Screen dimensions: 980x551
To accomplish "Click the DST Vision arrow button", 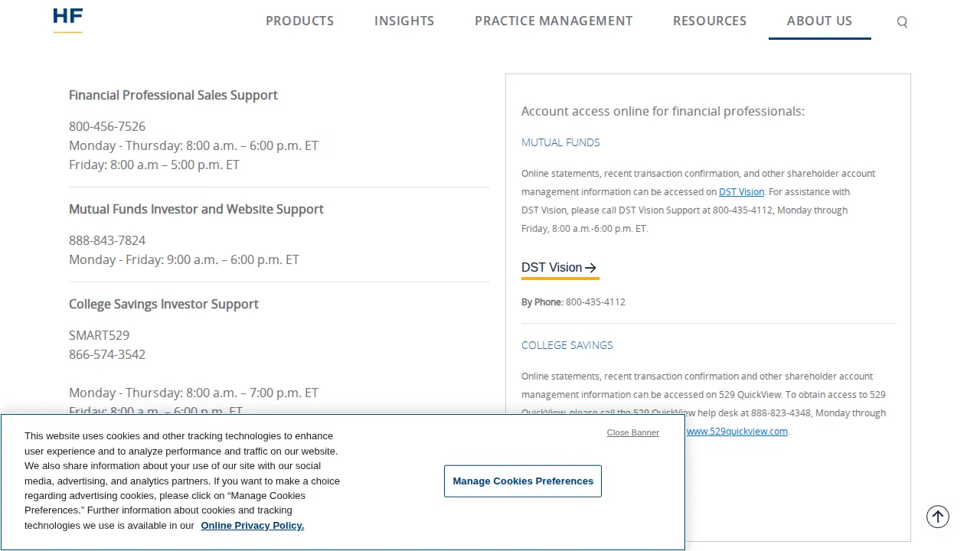I will [x=560, y=268].
